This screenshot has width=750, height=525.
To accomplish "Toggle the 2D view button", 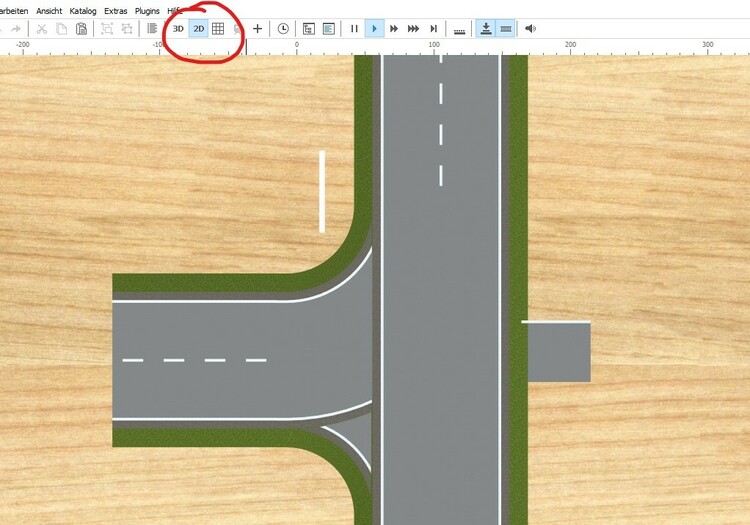I will click(199, 29).
